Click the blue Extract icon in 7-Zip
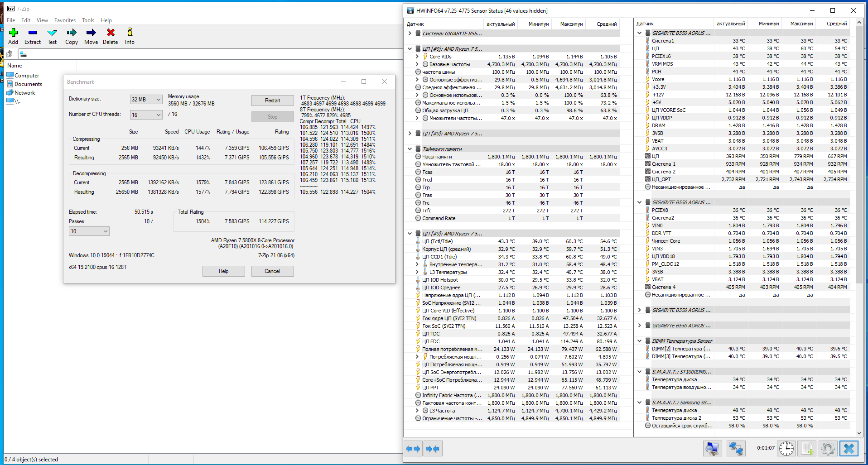 point(33,33)
